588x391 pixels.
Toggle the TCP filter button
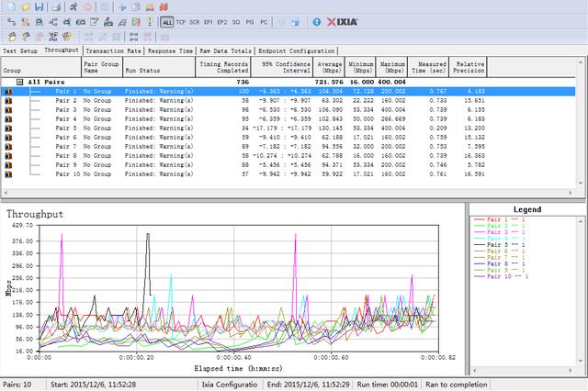pos(180,20)
